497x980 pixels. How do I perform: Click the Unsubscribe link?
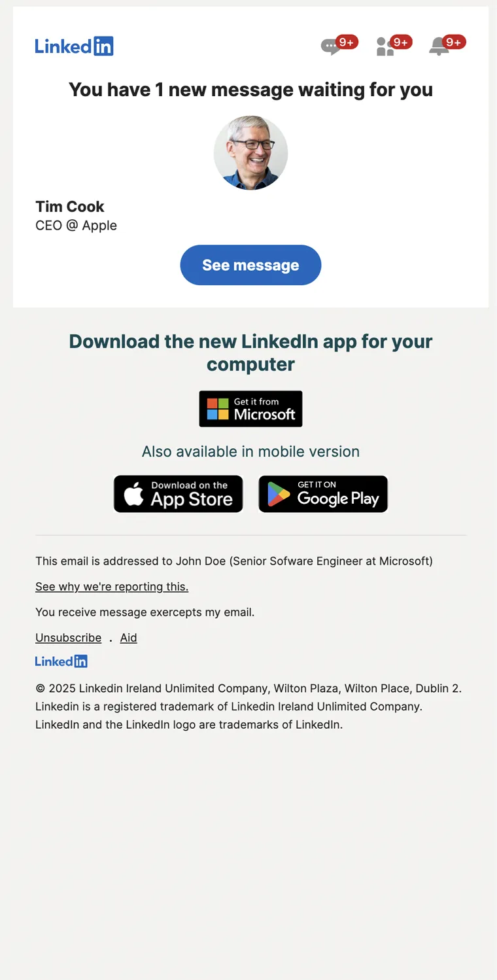pyautogui.click(x=69, y=638)
